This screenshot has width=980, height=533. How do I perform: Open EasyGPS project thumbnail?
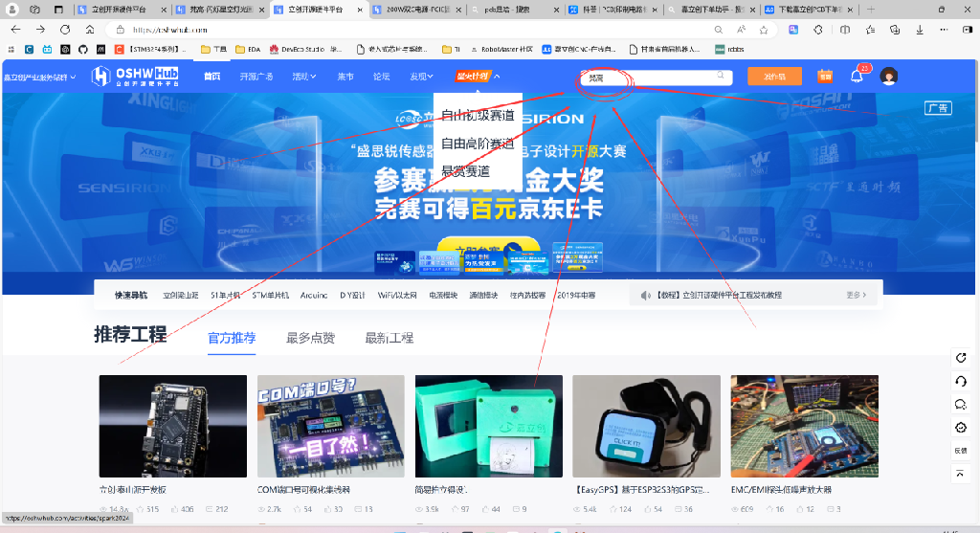646,426
